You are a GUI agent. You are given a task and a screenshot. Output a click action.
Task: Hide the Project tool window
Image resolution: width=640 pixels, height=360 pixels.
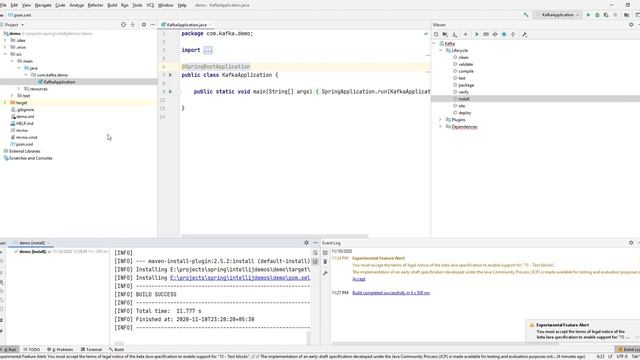click(153, 25)
